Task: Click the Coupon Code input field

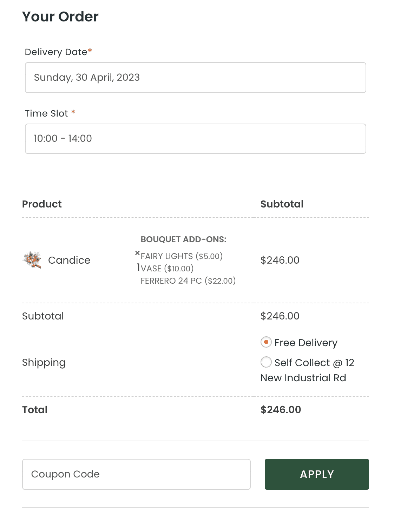Action: (136, 474)
